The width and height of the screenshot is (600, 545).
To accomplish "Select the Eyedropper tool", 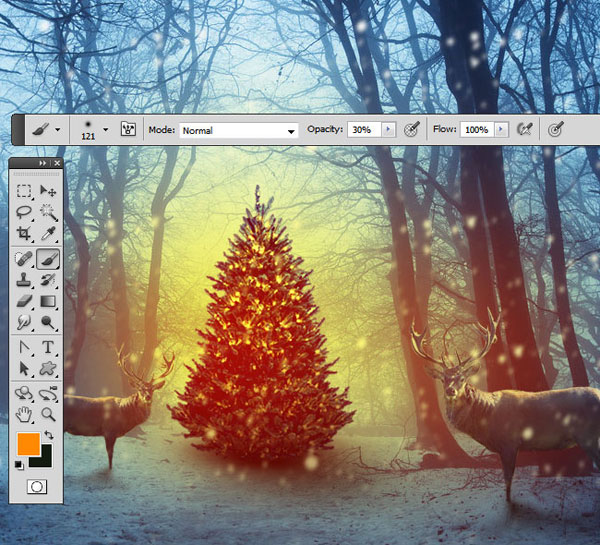I will (48, 233).
